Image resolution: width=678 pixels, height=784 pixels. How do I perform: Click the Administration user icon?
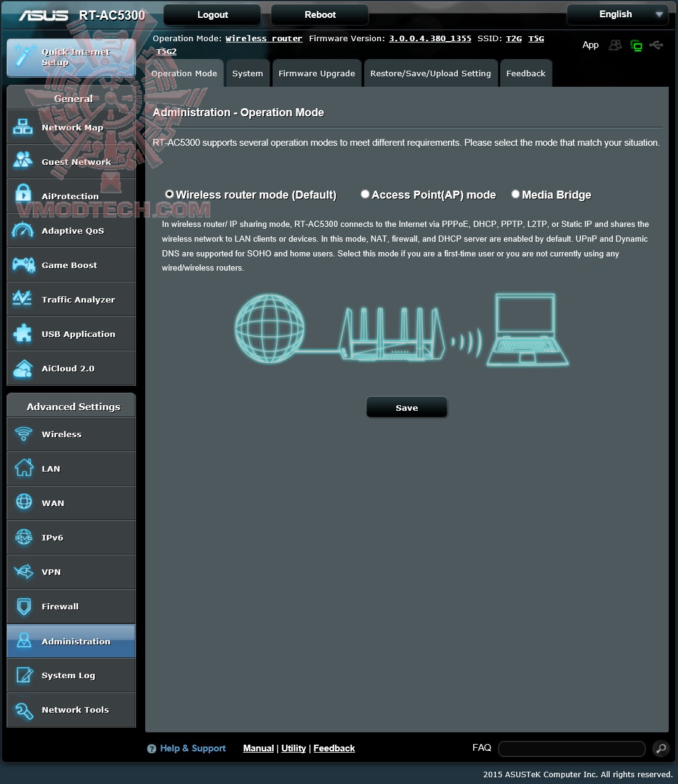(23, 640)
